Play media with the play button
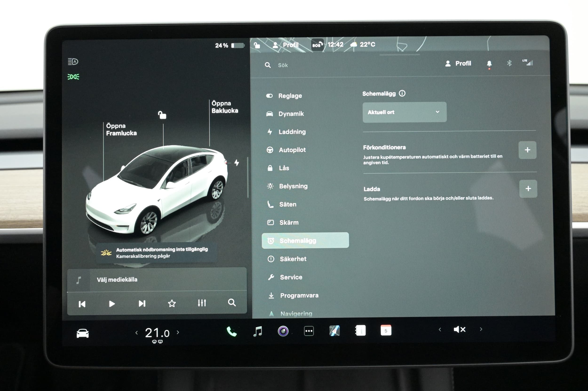The width and height of the screenshot is (588, 391). click(x=112, y=304)
